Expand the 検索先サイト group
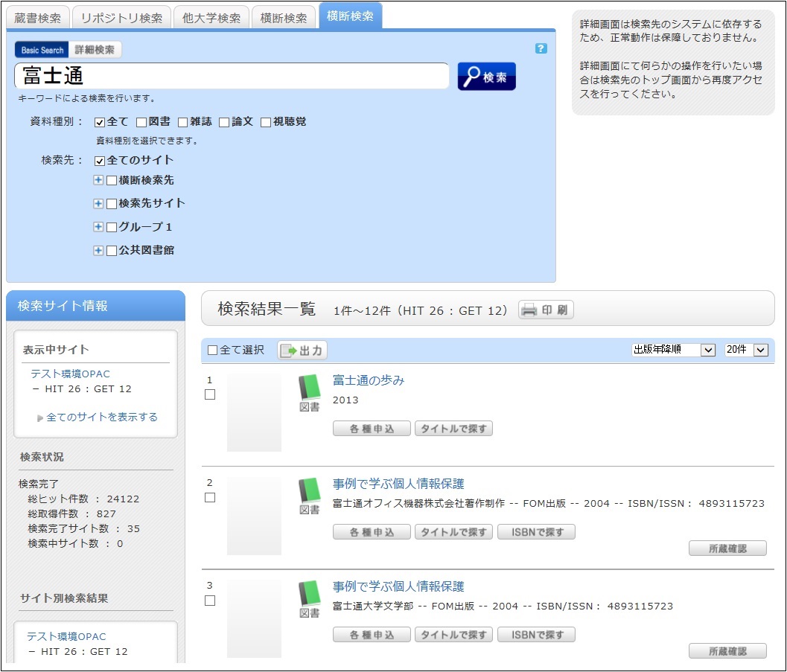This screenshot has width=787, height=672. (x=98, y=203)
